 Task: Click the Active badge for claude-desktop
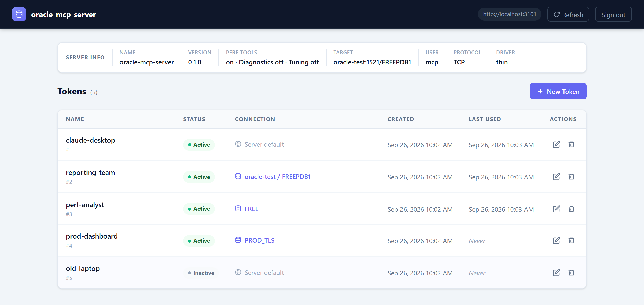[x=199, y=145]
